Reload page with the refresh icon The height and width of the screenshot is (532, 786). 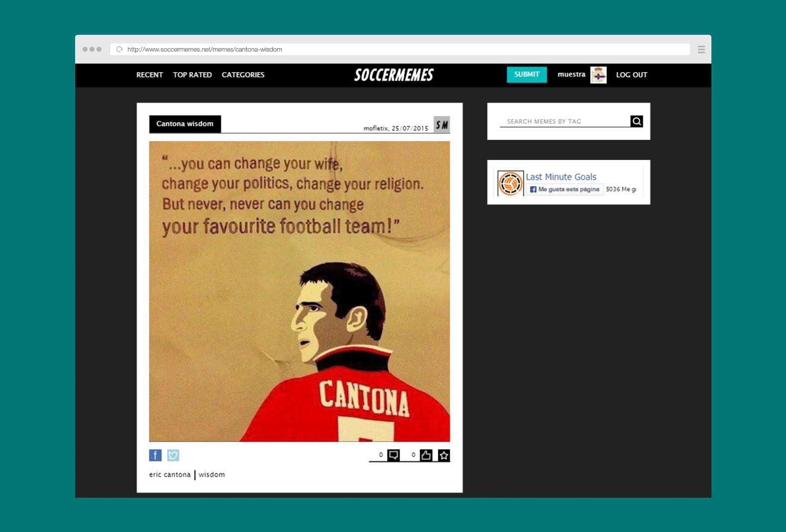[x=119, y=49]
